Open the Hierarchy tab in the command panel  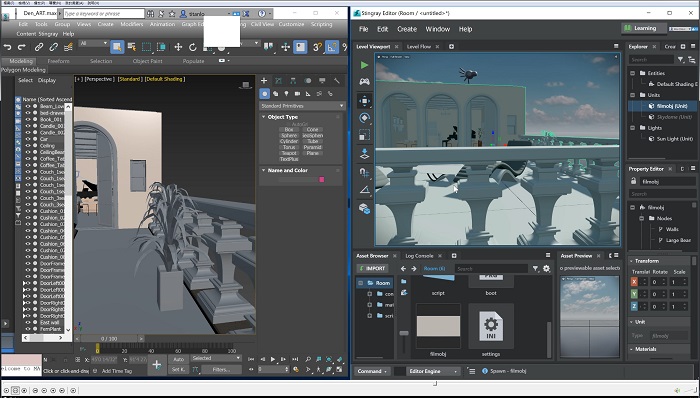pos(293,81)
